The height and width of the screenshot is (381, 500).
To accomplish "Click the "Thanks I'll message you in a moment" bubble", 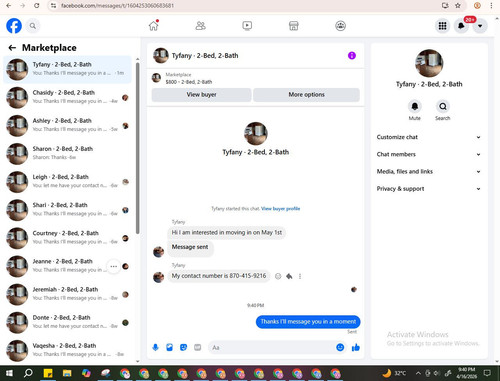I will [x=308, y=322].
